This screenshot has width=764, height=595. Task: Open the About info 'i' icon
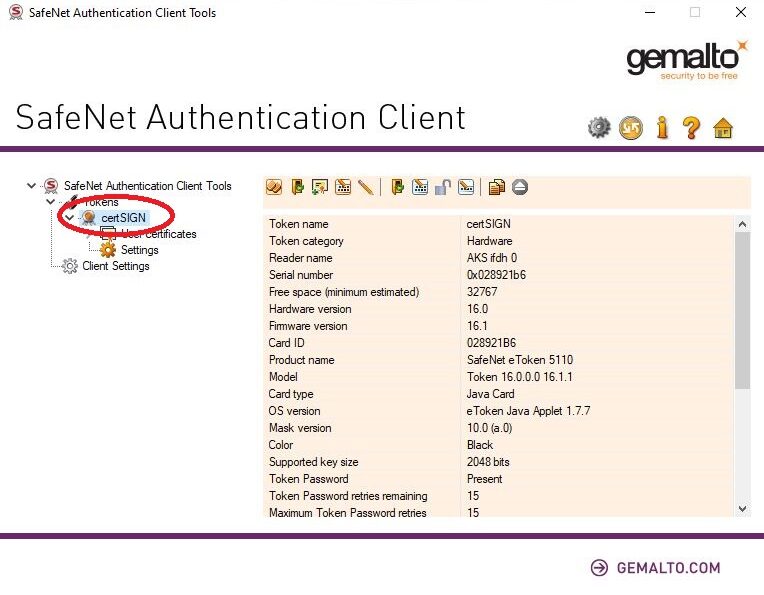coord(661,127)
